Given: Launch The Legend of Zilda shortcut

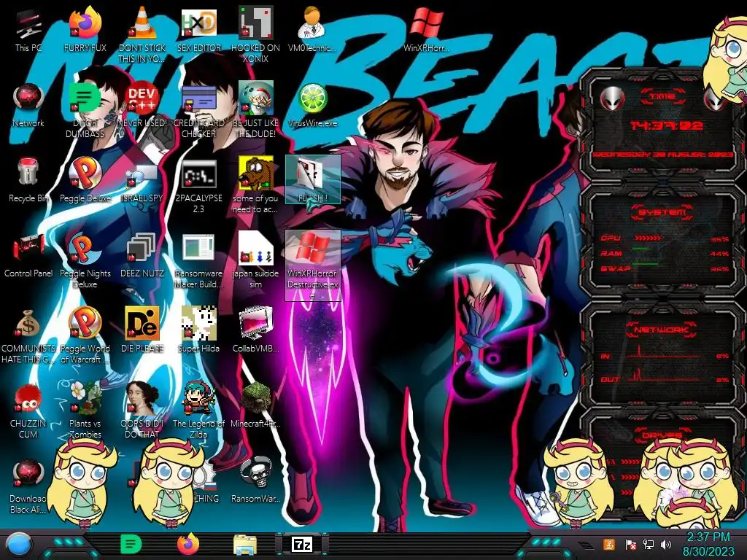Looking at the screenshot, I should click(198, 411).
